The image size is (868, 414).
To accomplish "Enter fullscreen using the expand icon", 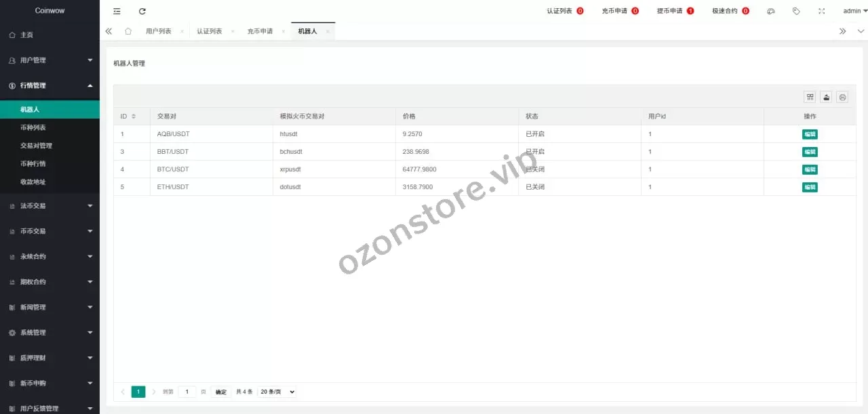I will 821,12.
